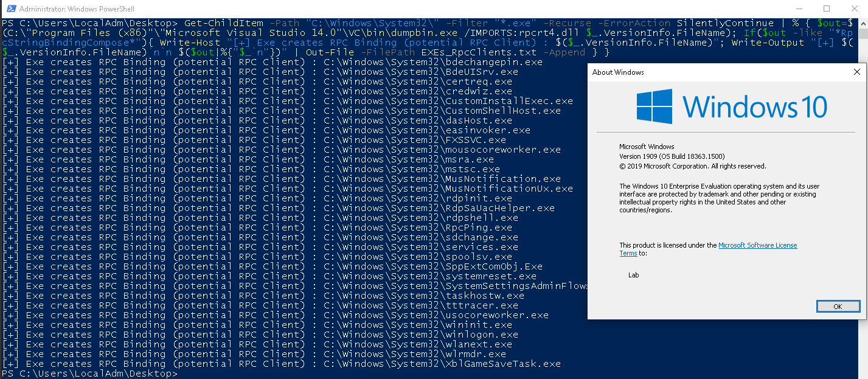Image resolution: width=868 pixels, height=379 pixels.
Task: Close the About Windows dialog
Action: click(856, 71)
